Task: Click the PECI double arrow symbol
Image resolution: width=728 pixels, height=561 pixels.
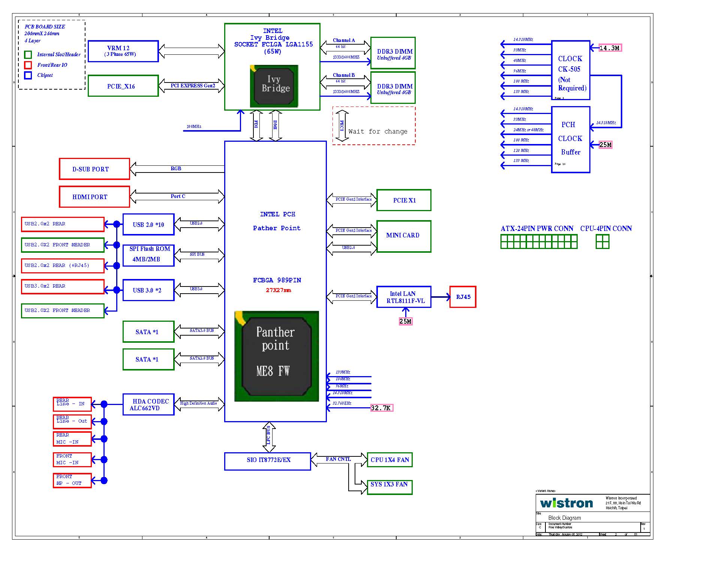Action: [x=342, y=126]
